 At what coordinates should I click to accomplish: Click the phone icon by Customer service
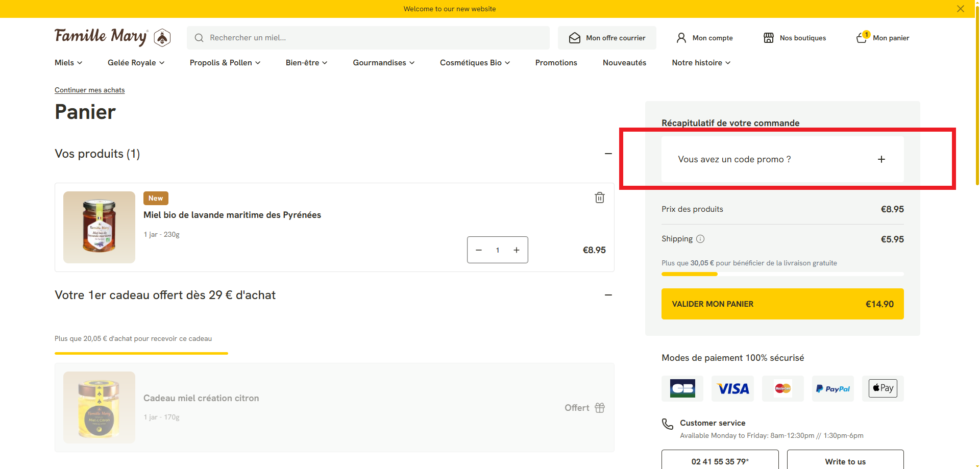668,424
